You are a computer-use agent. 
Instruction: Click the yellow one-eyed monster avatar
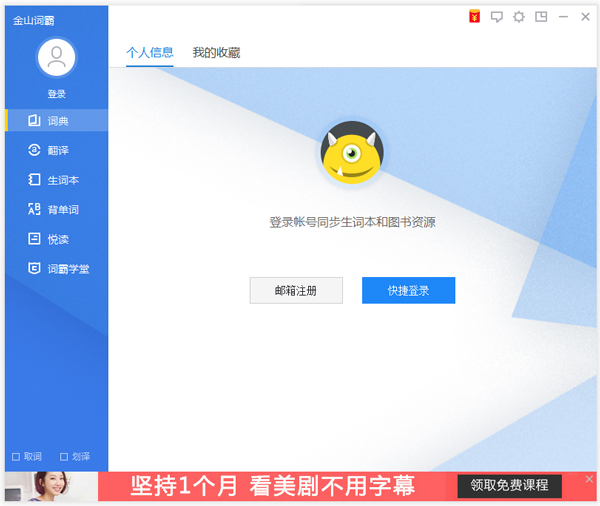tap(352, 152)
